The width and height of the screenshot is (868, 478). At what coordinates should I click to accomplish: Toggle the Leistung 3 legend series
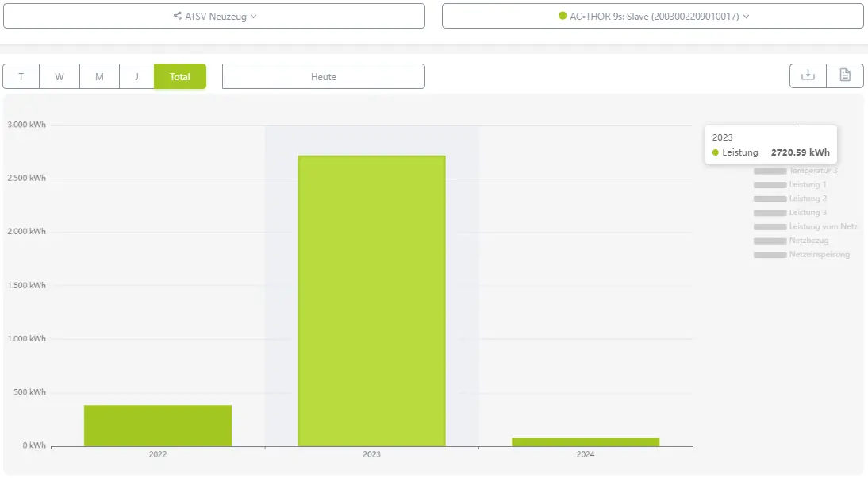coord(790,213)
